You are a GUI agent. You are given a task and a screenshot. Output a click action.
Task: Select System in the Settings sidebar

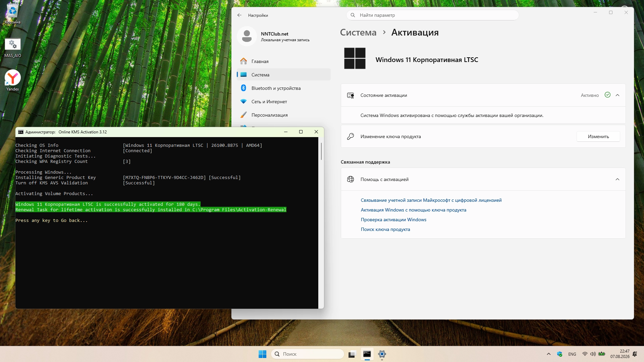(284, 75)
